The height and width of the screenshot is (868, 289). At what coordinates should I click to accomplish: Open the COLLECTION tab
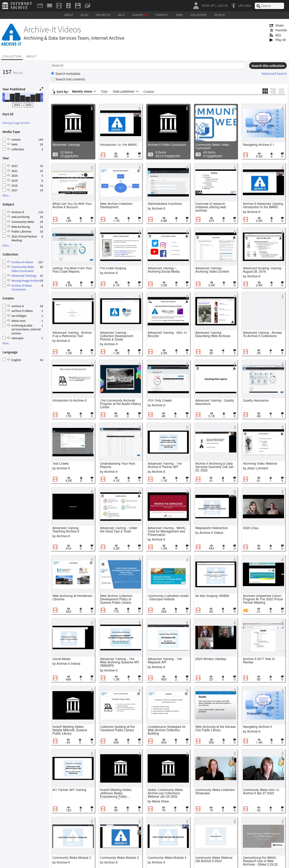point(12,56)
